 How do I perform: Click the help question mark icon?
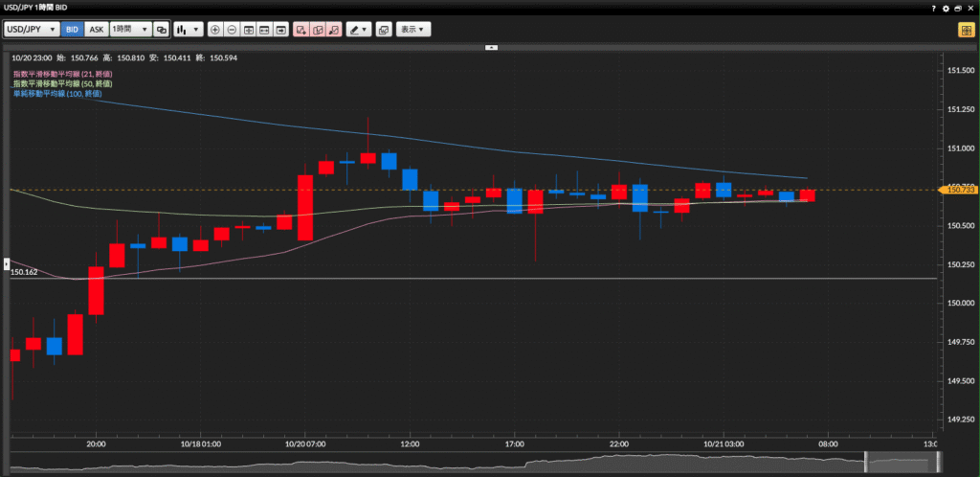pyautogui.click(x=933, y=8)
